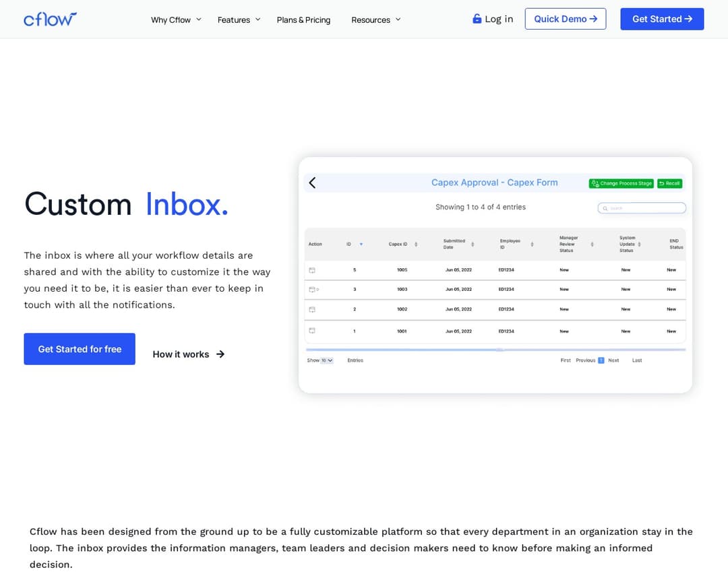Click the System Update Status sort icon
Screen dimensions: 728x582
pyautogui.click(x=639, y=244)
